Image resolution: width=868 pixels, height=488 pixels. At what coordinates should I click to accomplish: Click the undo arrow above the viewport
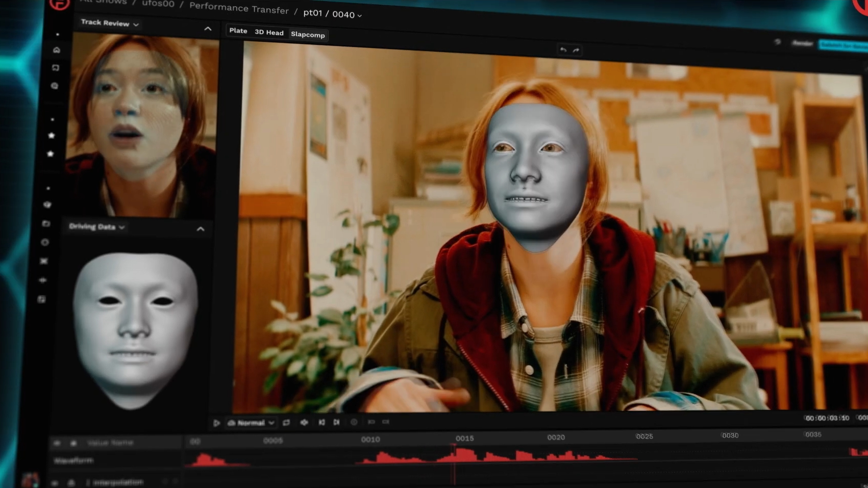[562, 50]
